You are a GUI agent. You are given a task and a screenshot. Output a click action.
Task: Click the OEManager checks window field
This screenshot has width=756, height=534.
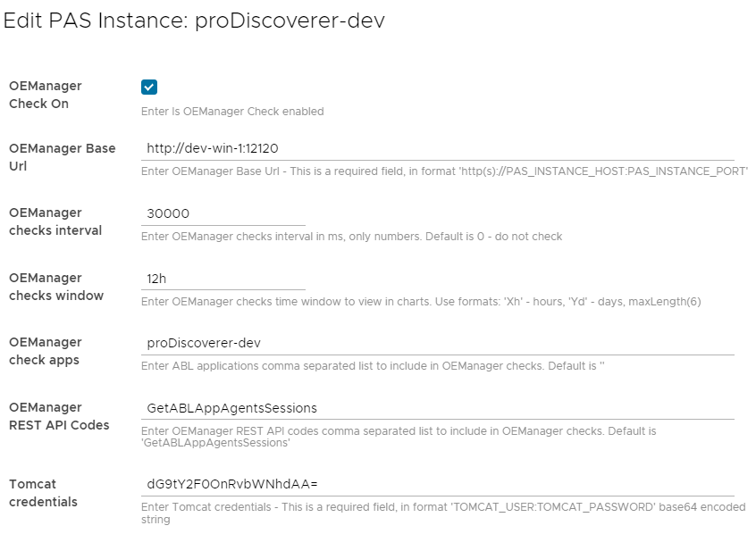223,279
